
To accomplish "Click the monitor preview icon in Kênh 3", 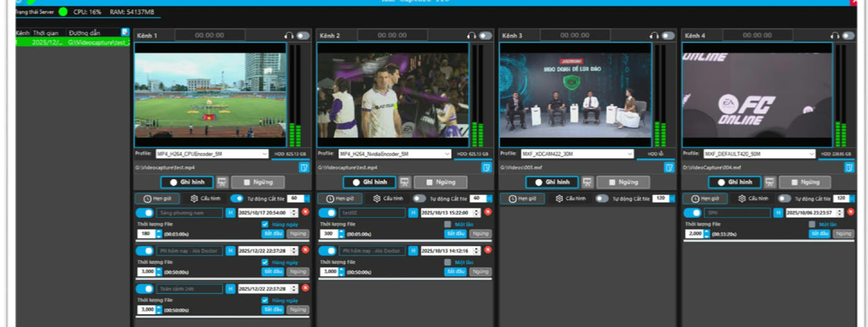I will (588, 182).
